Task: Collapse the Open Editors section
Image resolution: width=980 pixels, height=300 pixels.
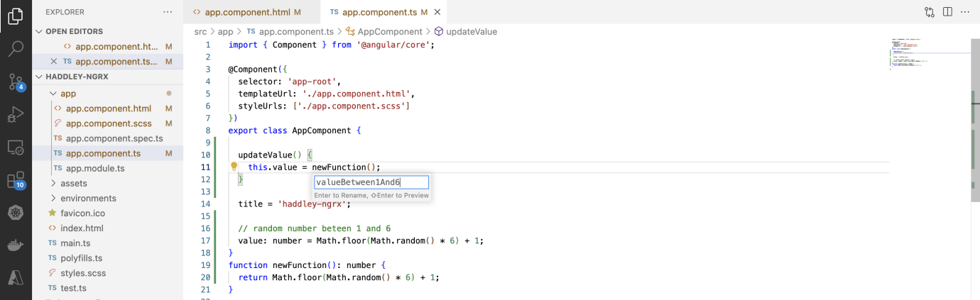Action: tap(39, 31)
